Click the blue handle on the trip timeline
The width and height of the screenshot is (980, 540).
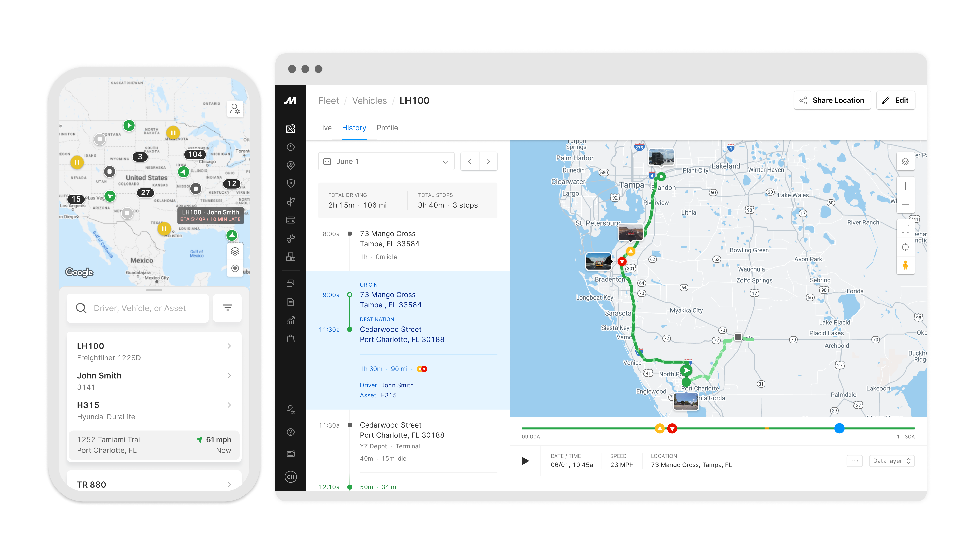tap(840, 429)
